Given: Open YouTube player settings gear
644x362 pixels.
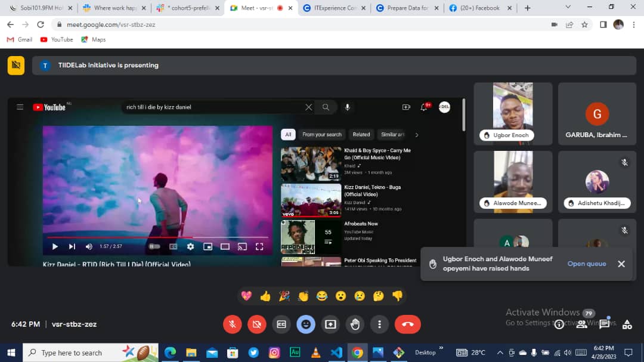Looking at the screenshot, I should 191,246.
